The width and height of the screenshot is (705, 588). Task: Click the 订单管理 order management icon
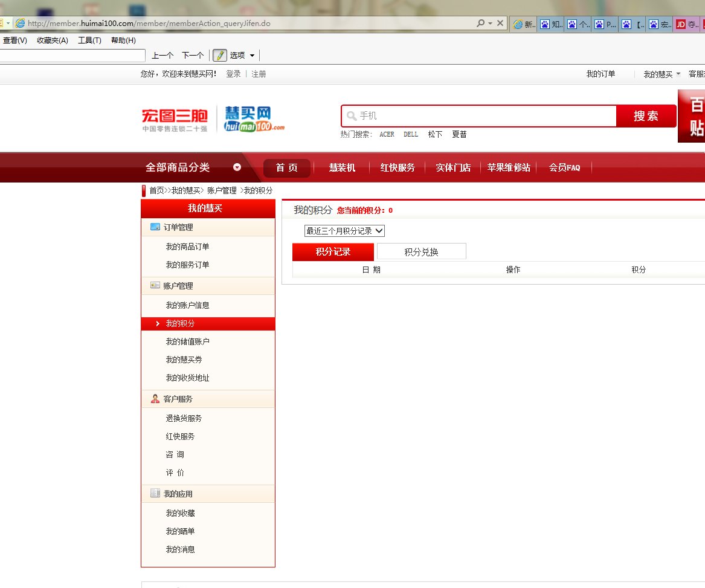point(155,227)
